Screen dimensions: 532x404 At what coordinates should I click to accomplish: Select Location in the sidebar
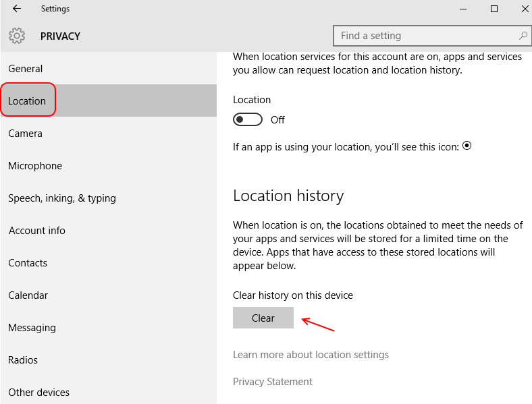pyautogui.click(x=109, y=100)
